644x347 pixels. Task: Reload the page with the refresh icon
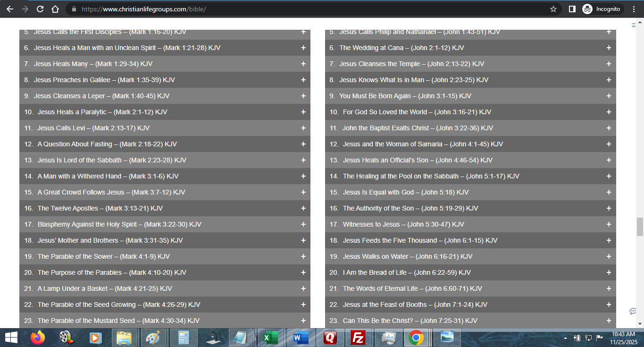pyautogui.click(x=40, y=9)
